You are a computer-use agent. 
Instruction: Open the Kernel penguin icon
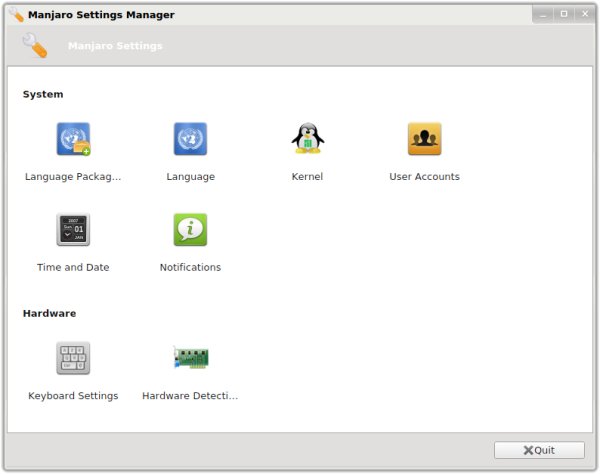308,138
